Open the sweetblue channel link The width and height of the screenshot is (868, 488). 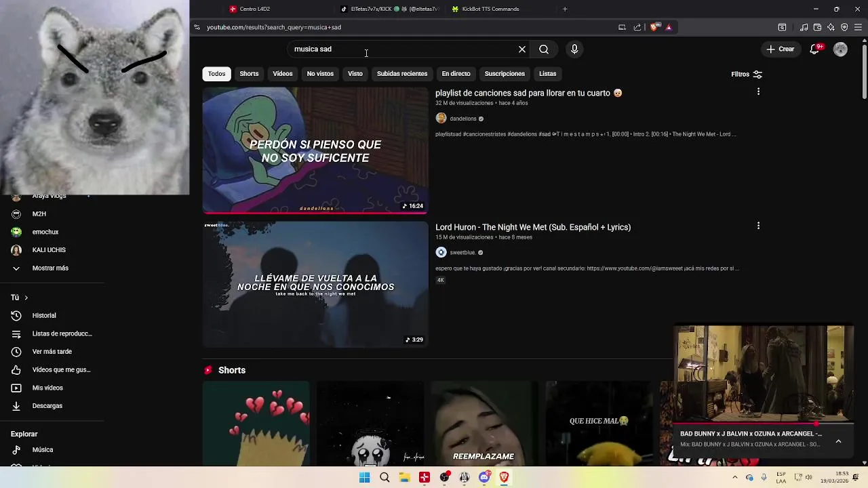click(x=462, y=253)
